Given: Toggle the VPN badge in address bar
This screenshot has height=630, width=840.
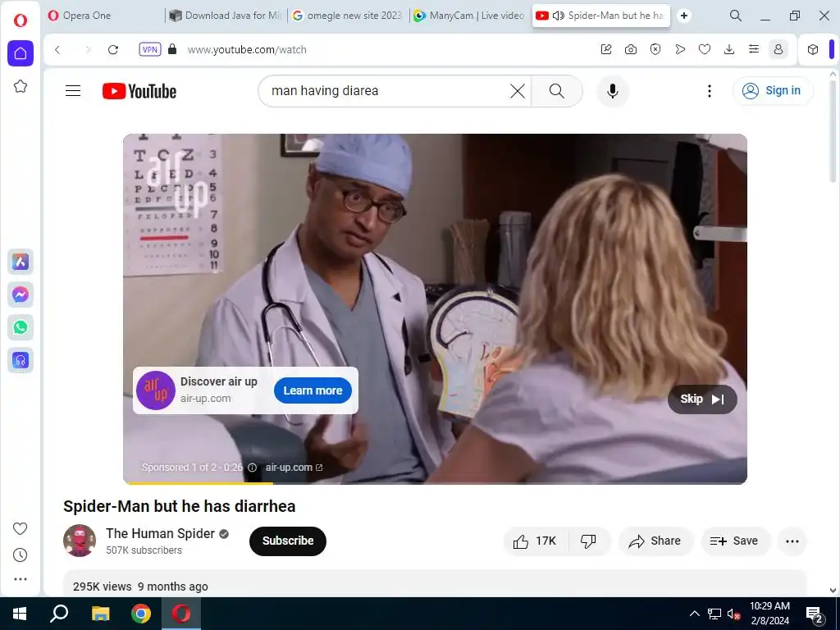Looking at the screenshot, I should click(x=150, y=49).
